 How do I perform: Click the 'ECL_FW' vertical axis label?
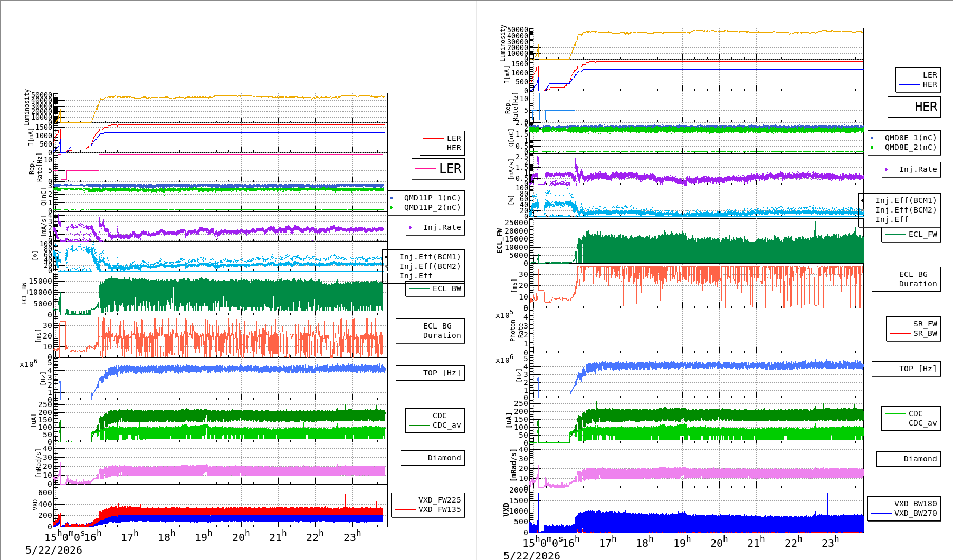click(x=499, y=240)
